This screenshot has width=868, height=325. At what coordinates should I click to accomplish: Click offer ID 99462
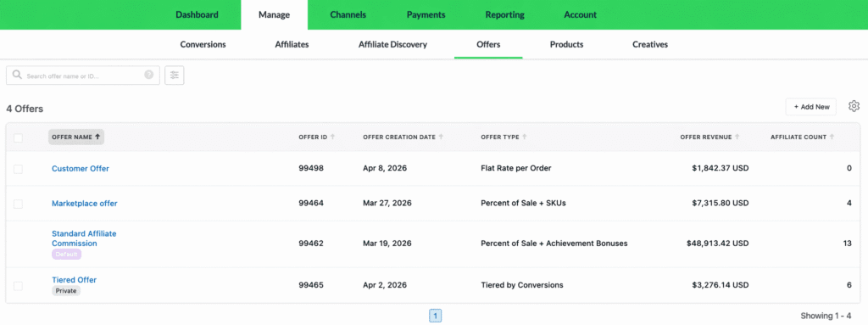(x=311, y=244)
